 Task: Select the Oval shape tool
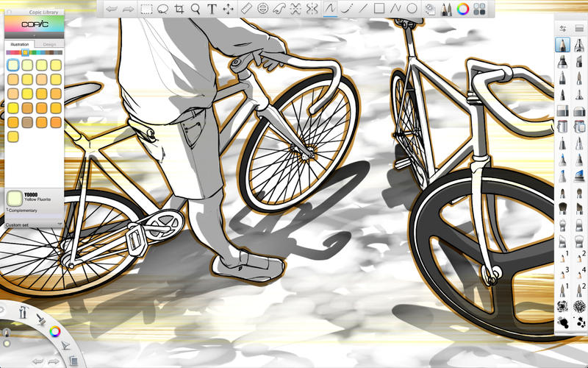(x=412, y=9)
